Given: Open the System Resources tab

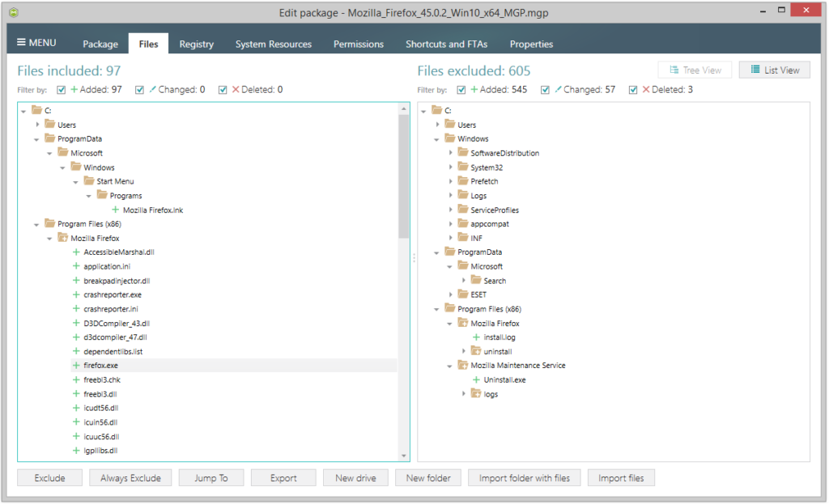Looking at the screenshot, I should tap(274, 44).
